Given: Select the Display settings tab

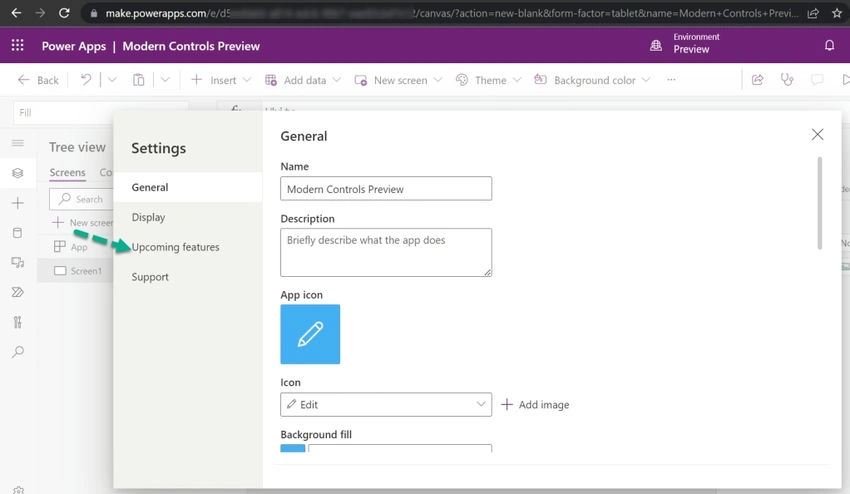Looking at the screenshot, I should 188,217.
